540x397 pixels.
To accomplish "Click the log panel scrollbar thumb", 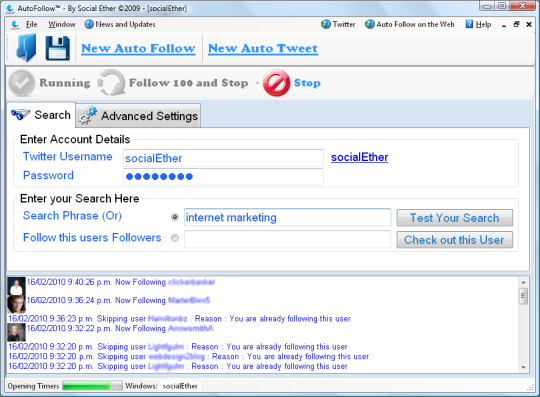I will (x=523, y=296).
